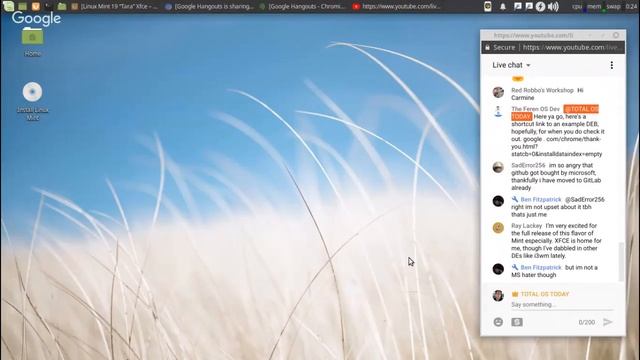Click the 'im so angry that github' message text
The image size is (640, 360).
tap(556, 177)
